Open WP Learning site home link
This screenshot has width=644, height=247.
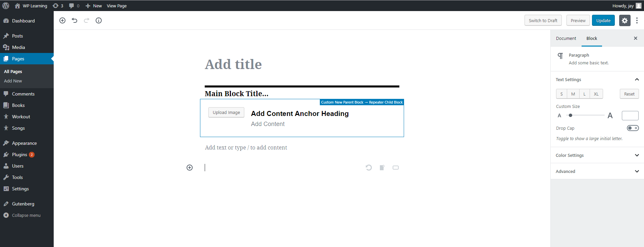click(31, 6)
